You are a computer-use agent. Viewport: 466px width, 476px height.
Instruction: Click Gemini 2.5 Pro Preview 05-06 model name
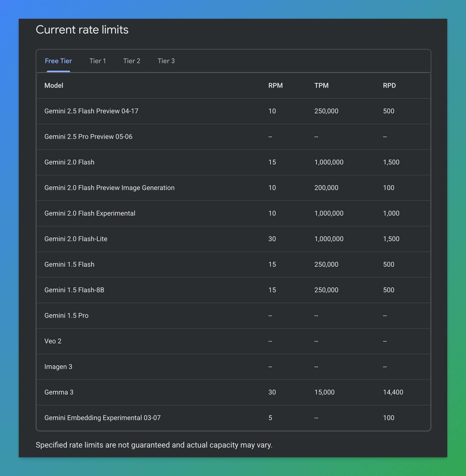tap(88, 136)
